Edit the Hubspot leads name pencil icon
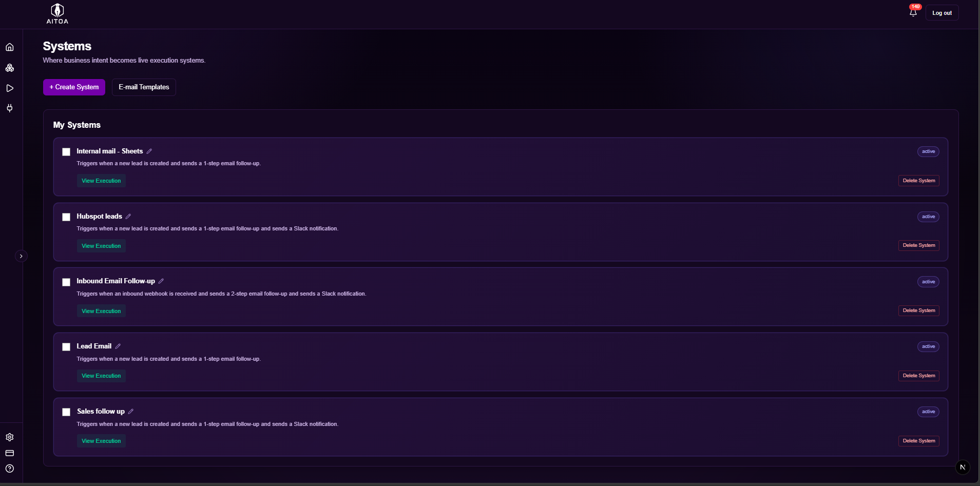980x486 pixels. (x=128, y=217)
